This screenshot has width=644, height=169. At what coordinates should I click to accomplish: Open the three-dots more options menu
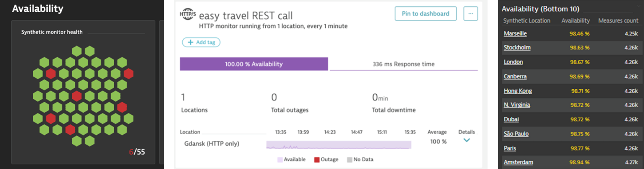pos(471,14)
